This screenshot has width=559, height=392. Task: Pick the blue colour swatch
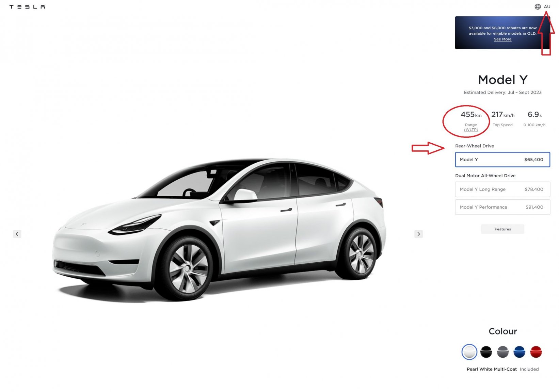[520, 352]
